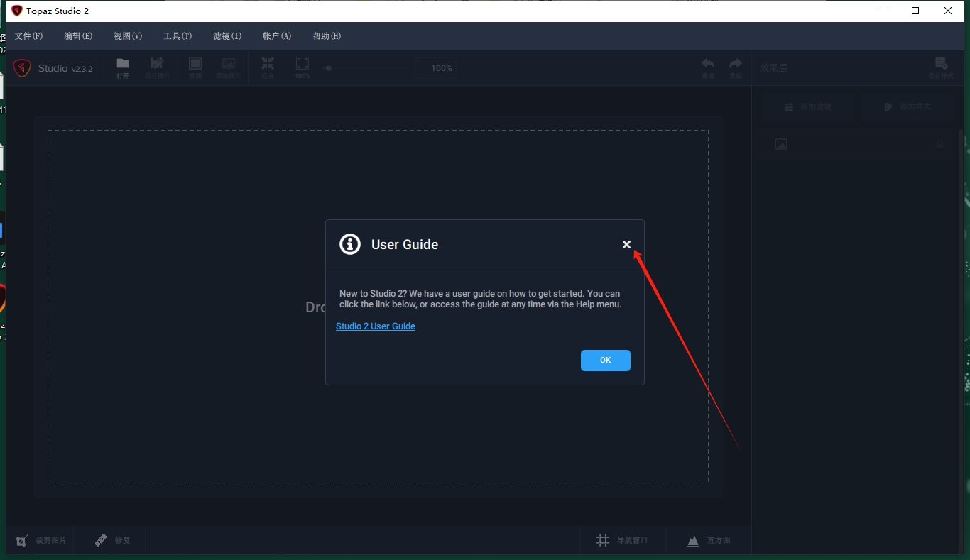The width and height of the screenshot is (970, 560).
Task: Open the 工具(T) menu
Action: [x=178, y=36]
